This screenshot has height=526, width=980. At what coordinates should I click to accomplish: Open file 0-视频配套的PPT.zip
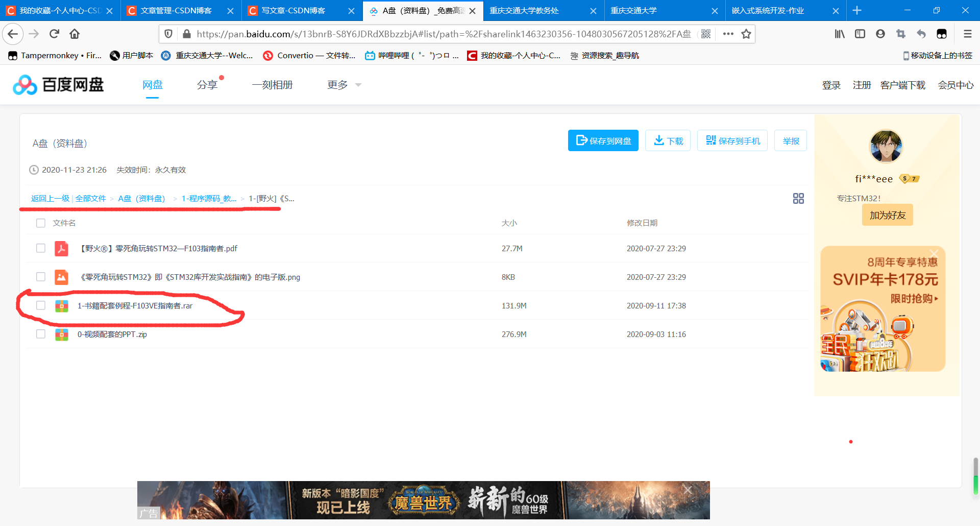click(112, 334)
